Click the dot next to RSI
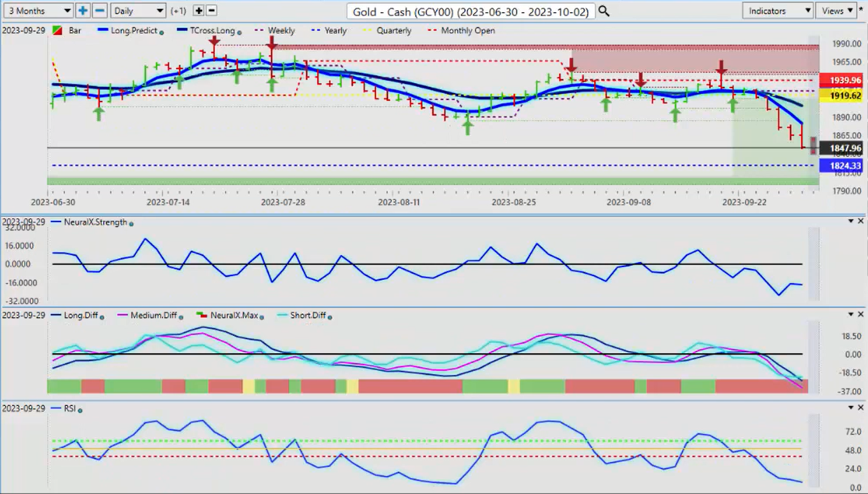868x494 pixels. click(x=80, y=410)
